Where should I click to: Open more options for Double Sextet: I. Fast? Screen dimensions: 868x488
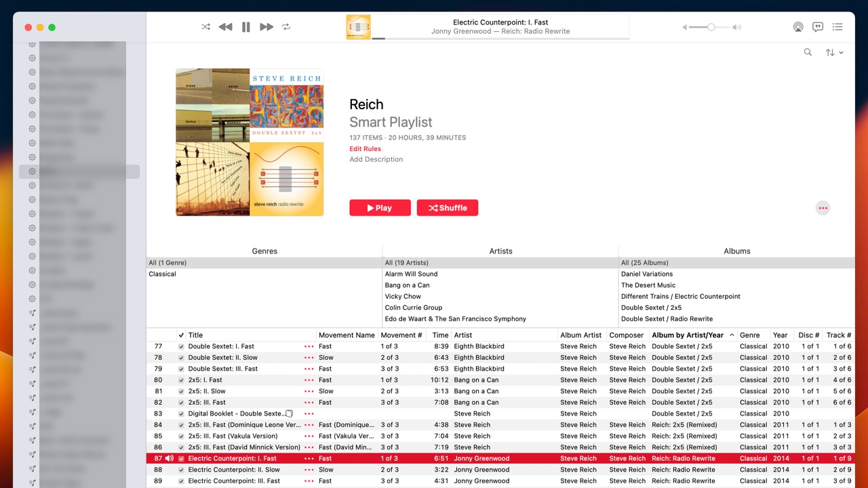[309, 346]
